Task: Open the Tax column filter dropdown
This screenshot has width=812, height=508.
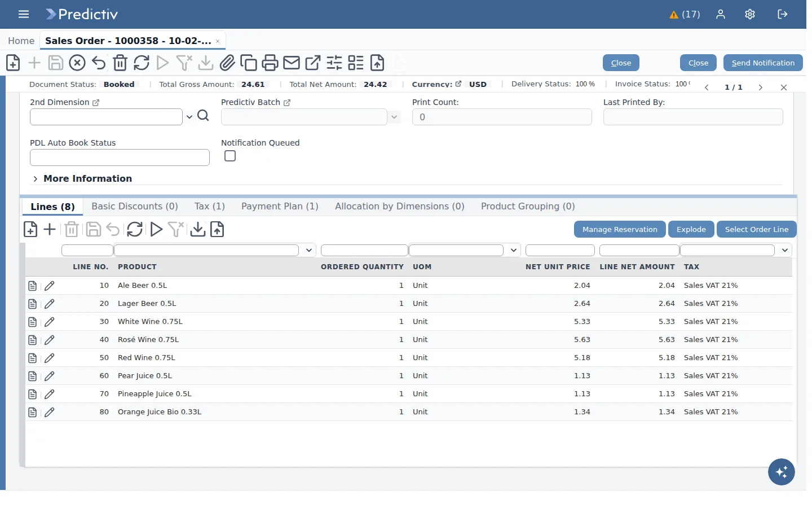Action: (x=785, y=250)
